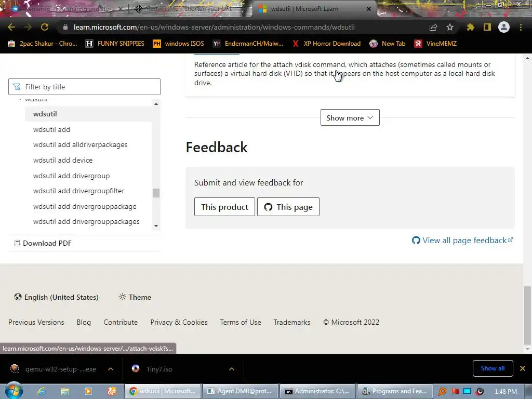Select wdsutil in table of contents

pos(88,114)
